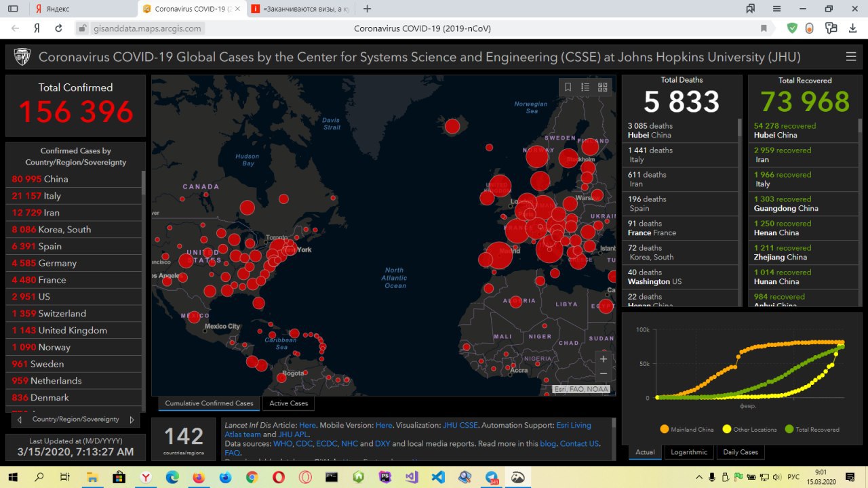
Task: Open the JHU CSSE link
Action: tap(460, 425)
